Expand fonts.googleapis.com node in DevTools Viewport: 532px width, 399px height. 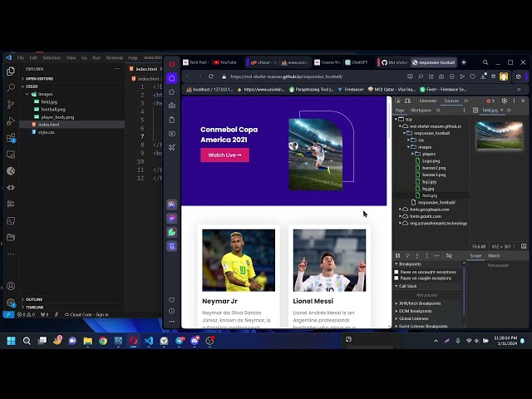pyautogui.click(x=401, y=209)
